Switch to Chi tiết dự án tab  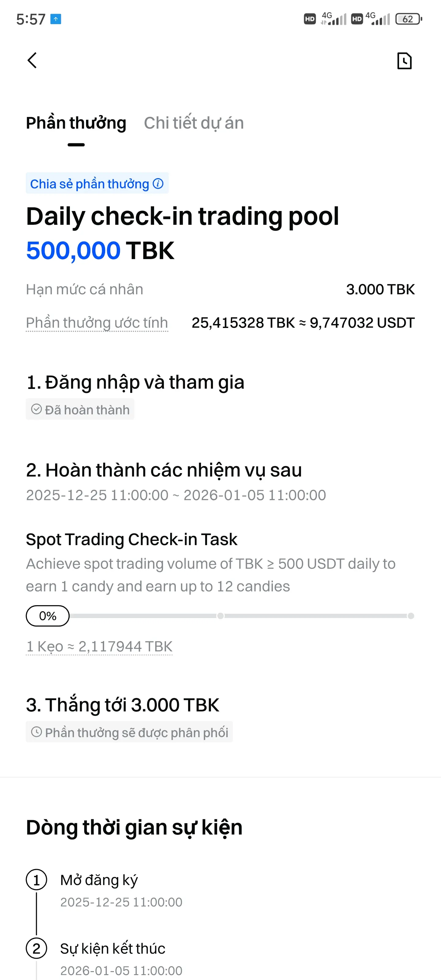tap(194, 123)
